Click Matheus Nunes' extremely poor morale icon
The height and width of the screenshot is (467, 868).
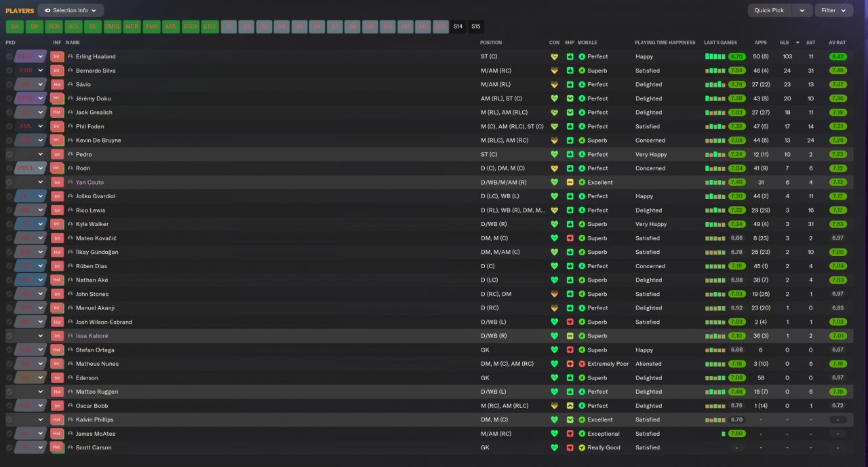[582, 364]
